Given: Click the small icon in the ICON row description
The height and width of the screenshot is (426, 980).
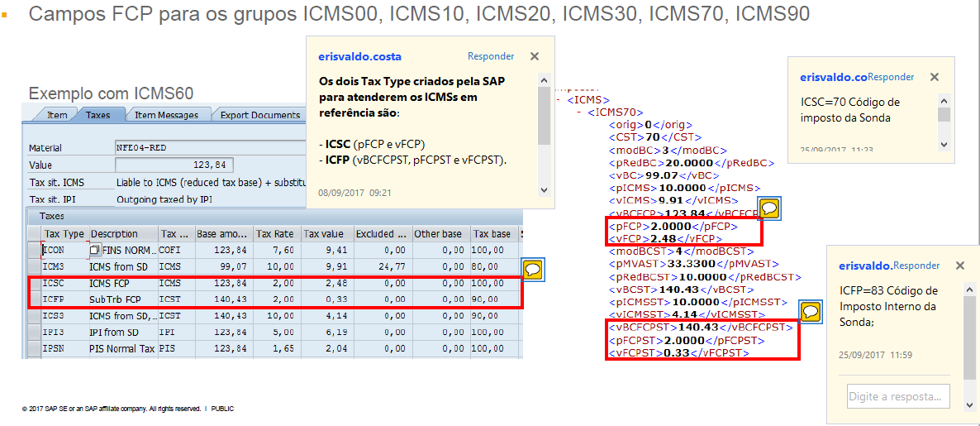Looking at the screenshot, I should [94, 250].
